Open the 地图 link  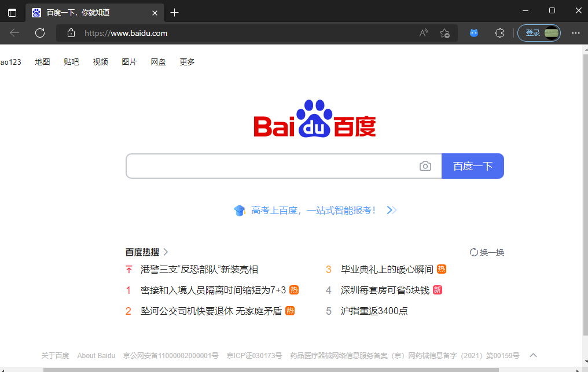(x=42, y=62)
